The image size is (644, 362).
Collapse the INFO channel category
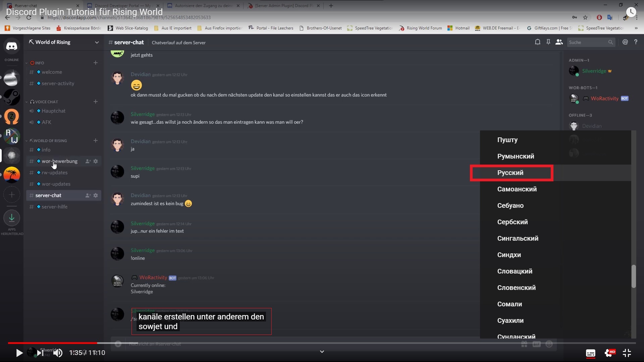coord(39,63)
